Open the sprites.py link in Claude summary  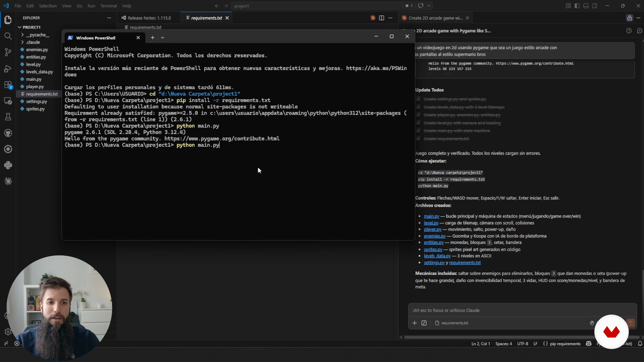pyautogui.click(x=433, y=249)
